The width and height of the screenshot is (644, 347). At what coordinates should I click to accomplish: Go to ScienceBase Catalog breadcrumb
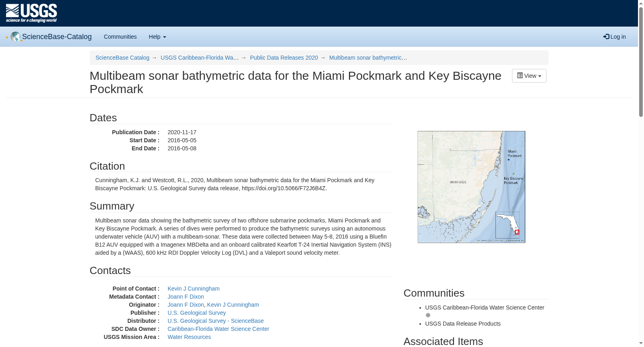point(122,58)
